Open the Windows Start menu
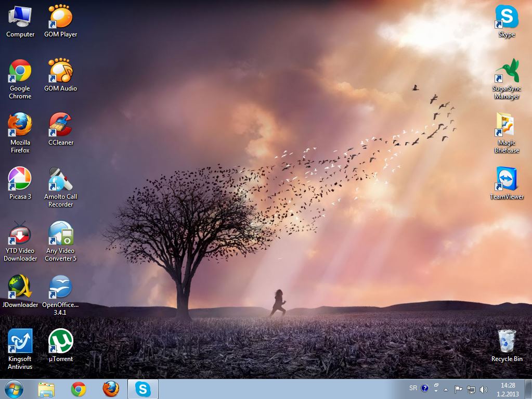This screenshot has width=532, height=399. pyautogui.click(x=14, y=389)
